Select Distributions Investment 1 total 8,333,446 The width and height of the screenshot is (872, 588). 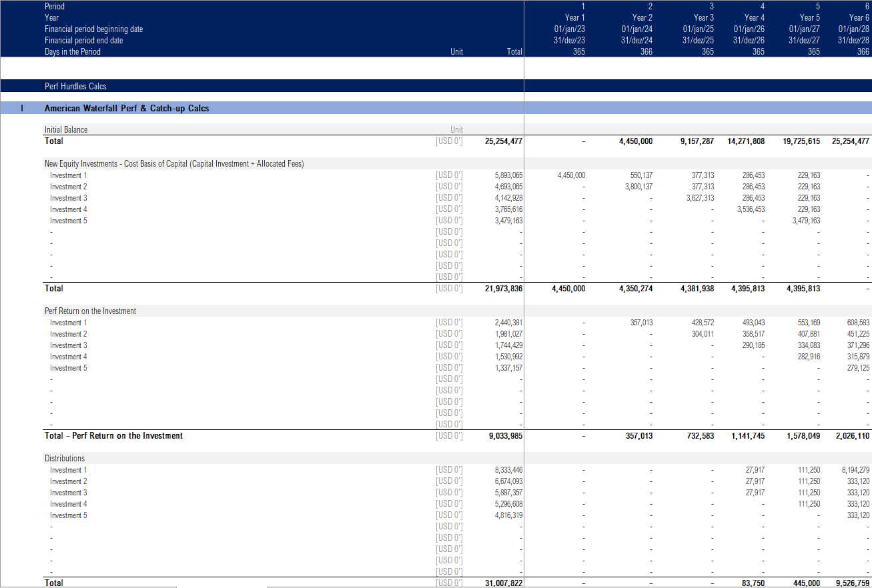click(508, 470)
